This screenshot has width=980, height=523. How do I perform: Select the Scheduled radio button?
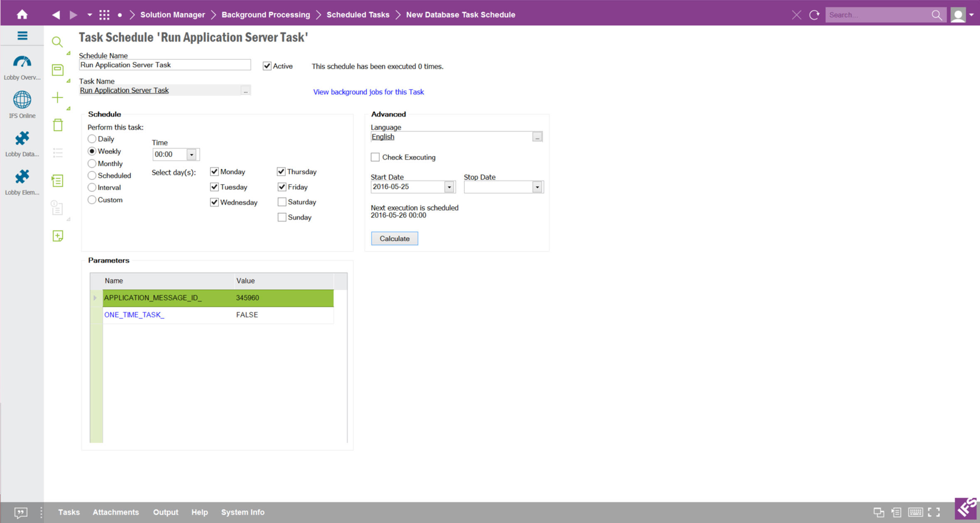(92, 175)
